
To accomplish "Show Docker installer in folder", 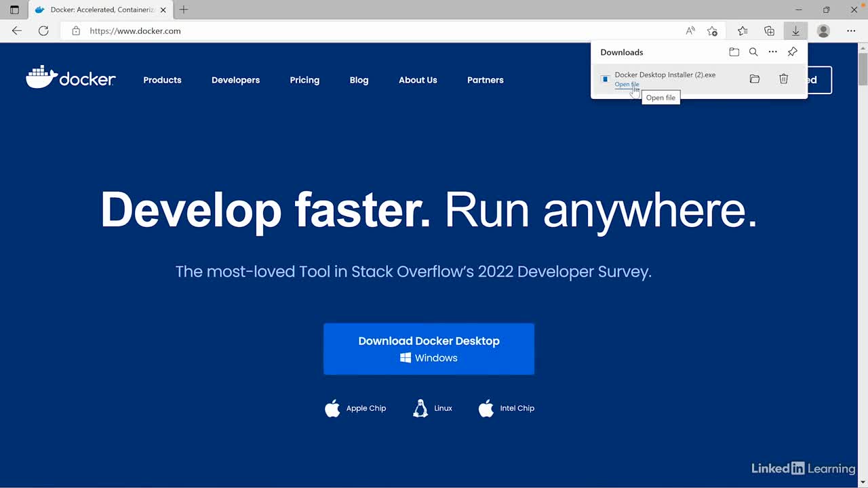I will (755, 79).
